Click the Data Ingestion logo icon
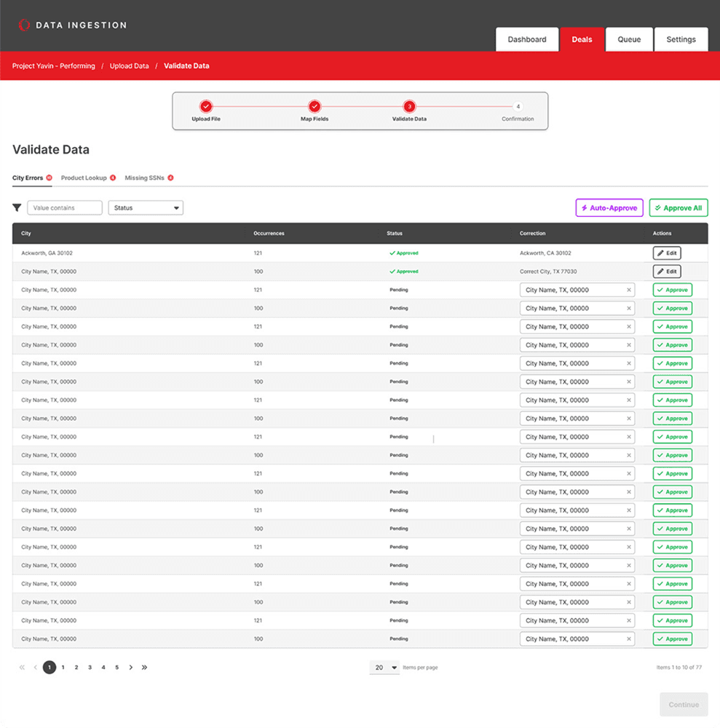Viewport: 720px width, 728px height. click(x=24, y=25)
